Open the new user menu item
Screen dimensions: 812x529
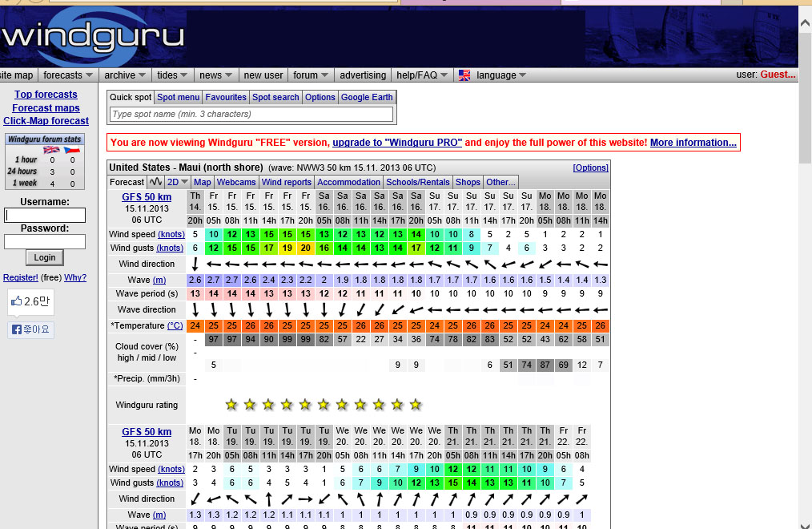[263, 75]
